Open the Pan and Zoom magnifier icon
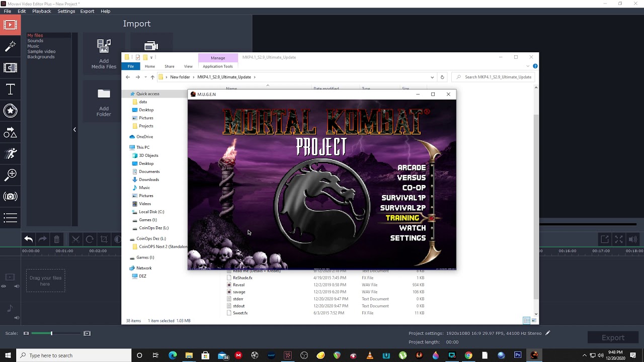The height and width of the screenshot is (362, 644). (11, 175)
